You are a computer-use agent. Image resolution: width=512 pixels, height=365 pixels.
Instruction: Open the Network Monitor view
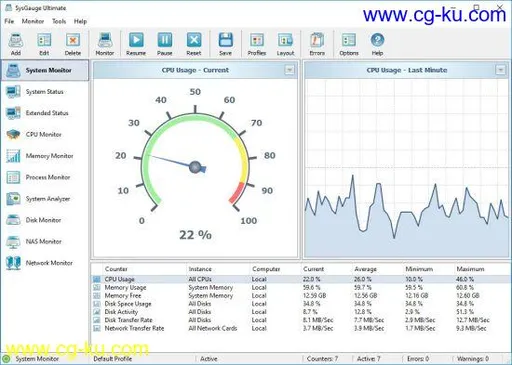point(45,263)
